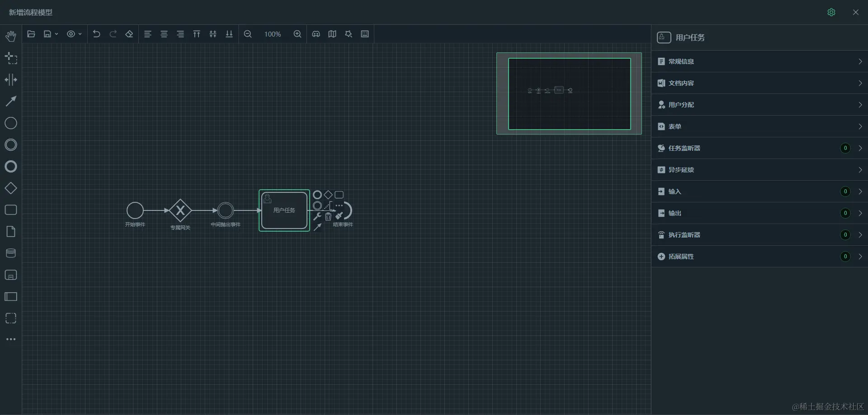
Task: Select the hand tool in palette
Action: [10, 36]
